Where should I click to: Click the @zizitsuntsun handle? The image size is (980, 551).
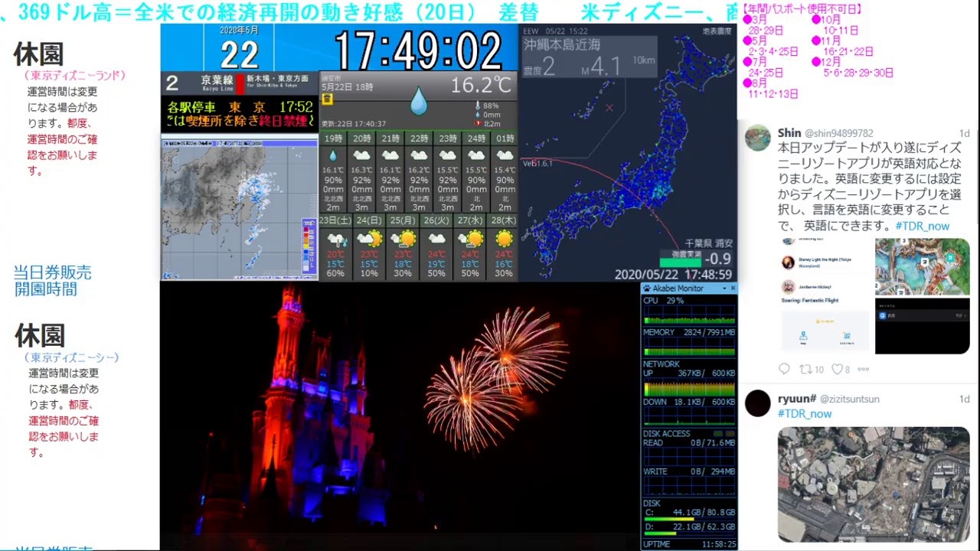pyautogui.click(x=850, y=399)
